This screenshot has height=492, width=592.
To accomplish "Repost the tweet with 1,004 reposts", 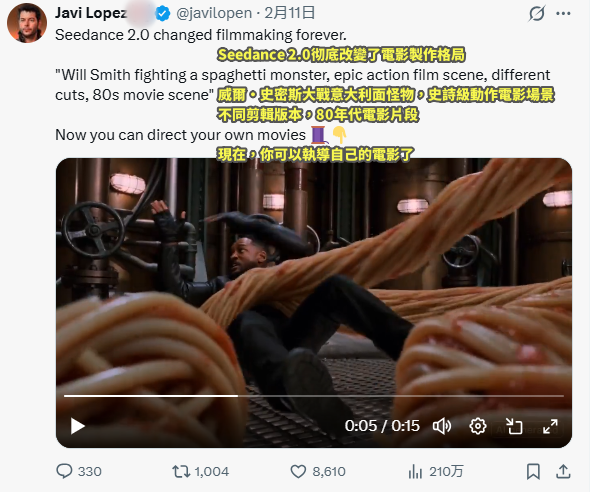I will (x=200, y=471).
